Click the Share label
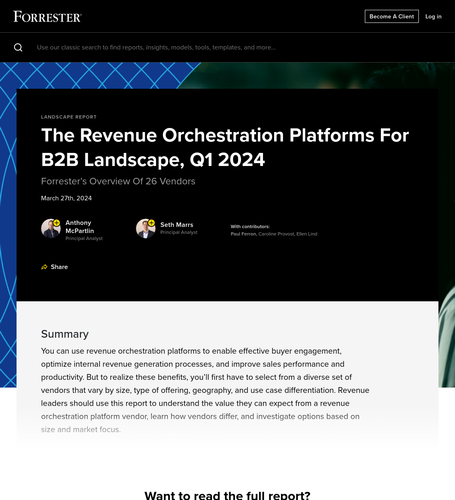This screenshot has width=455, height=500. 59,267
